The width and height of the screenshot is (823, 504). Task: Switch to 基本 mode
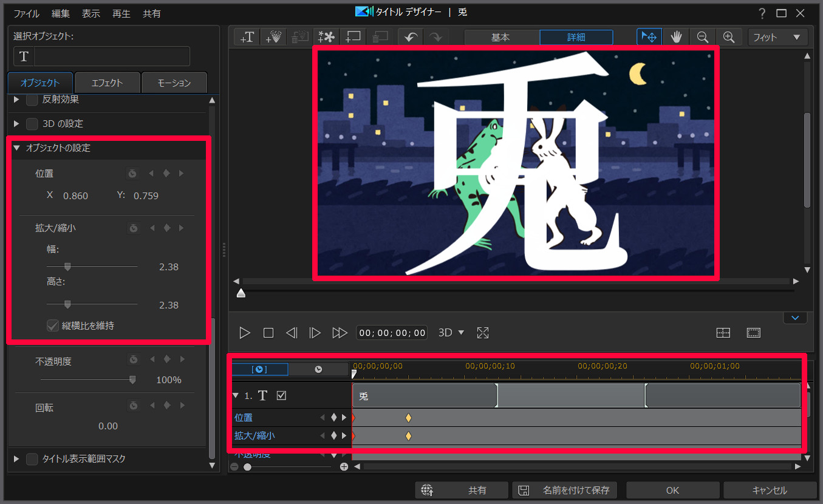coord(501,37)
